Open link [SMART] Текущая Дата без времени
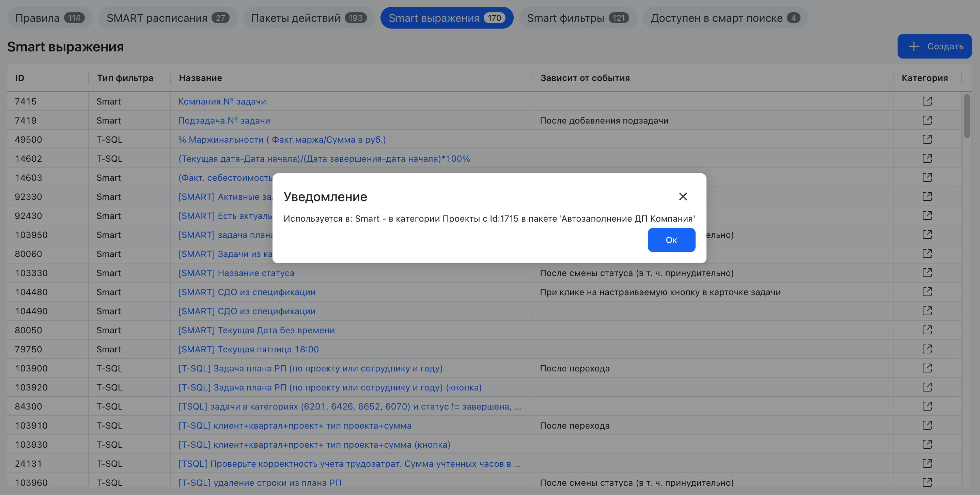This screenshot has width=980, height=495. point(256,330)
